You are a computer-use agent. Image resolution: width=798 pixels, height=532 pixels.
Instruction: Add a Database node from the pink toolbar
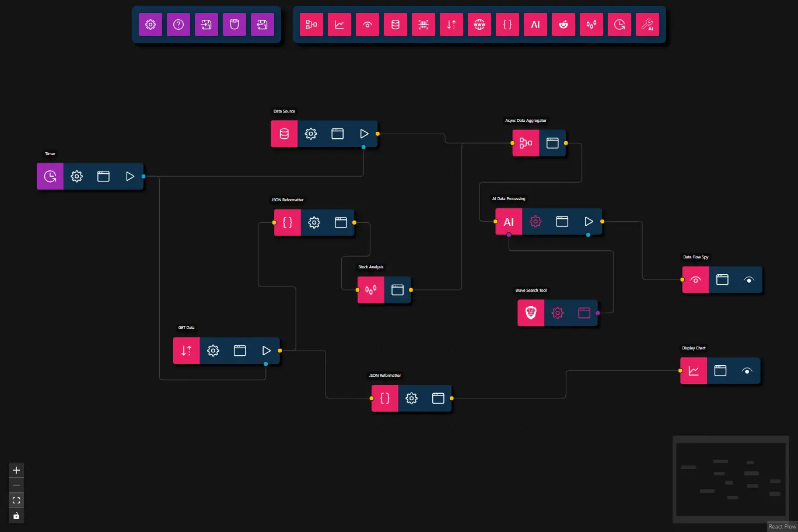coord(395,24)
